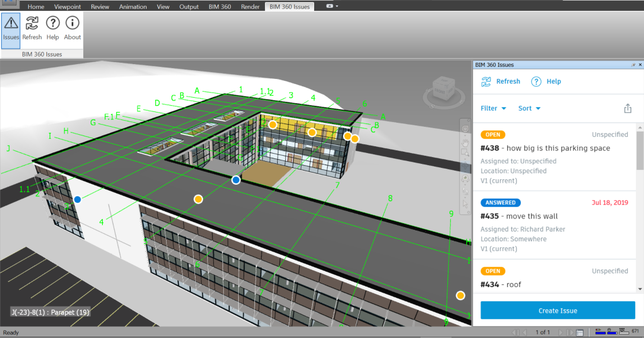Click the issues list scroll-down arrow
Viewport: 644px width, 339px height.
point(640,289)
